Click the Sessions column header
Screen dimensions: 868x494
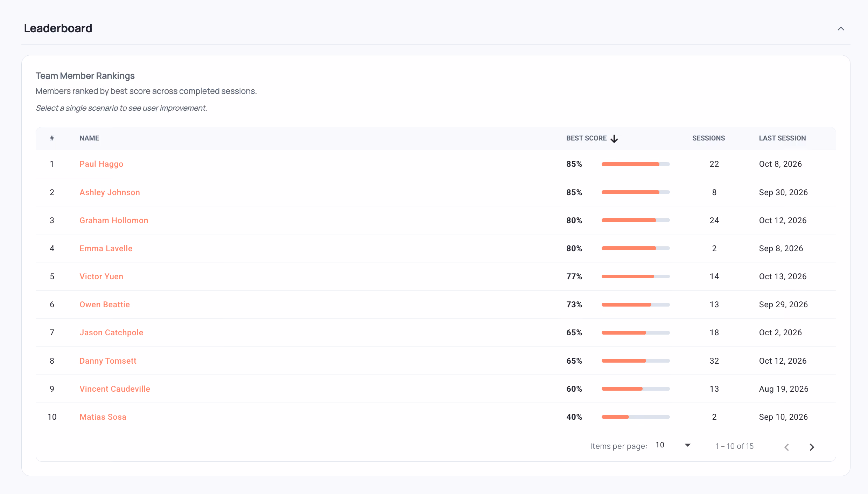tap(708, 138)
